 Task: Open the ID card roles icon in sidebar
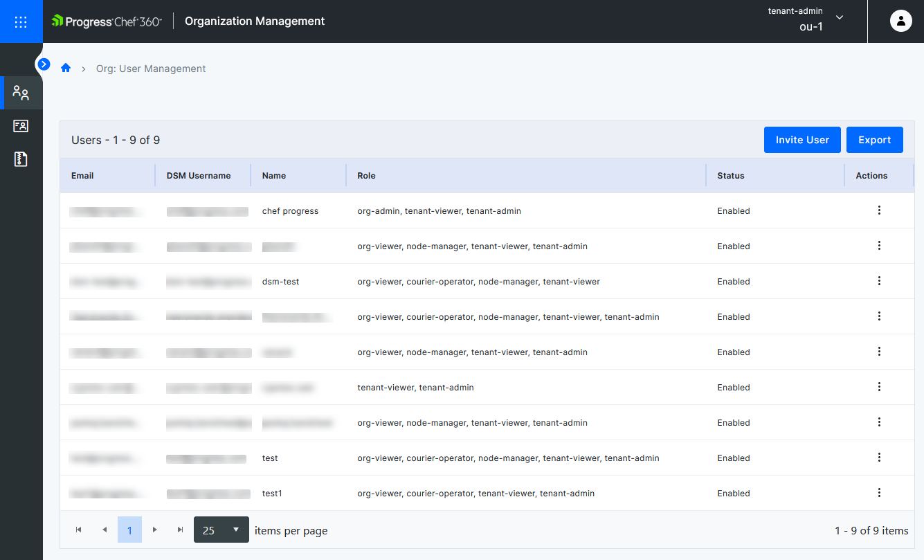click(x=20, y=125)
